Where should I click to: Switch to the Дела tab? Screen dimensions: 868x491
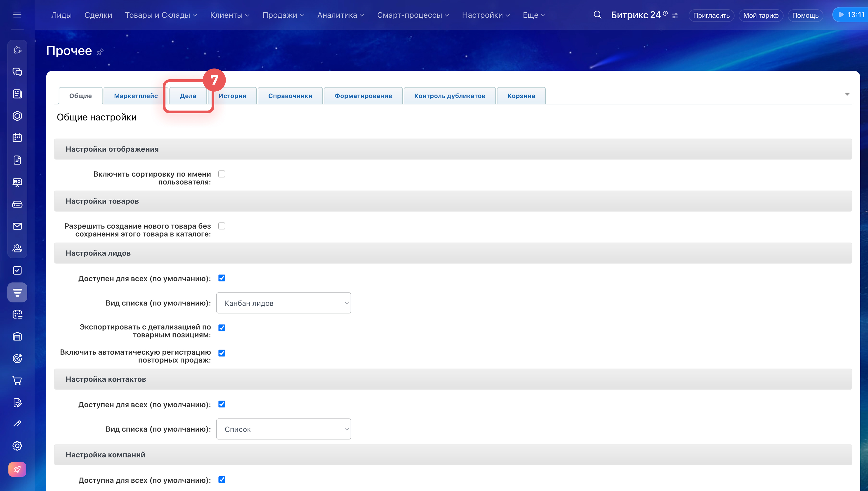click(188, 96)
